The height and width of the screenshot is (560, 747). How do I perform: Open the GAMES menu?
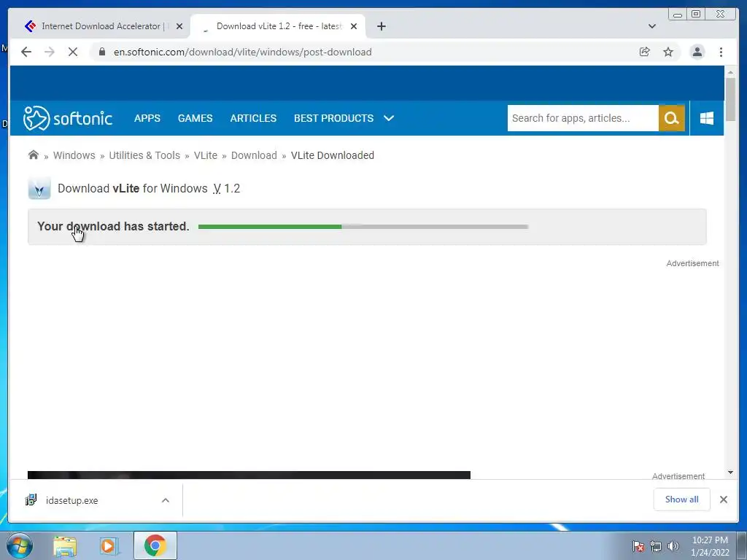pos(196,118)
